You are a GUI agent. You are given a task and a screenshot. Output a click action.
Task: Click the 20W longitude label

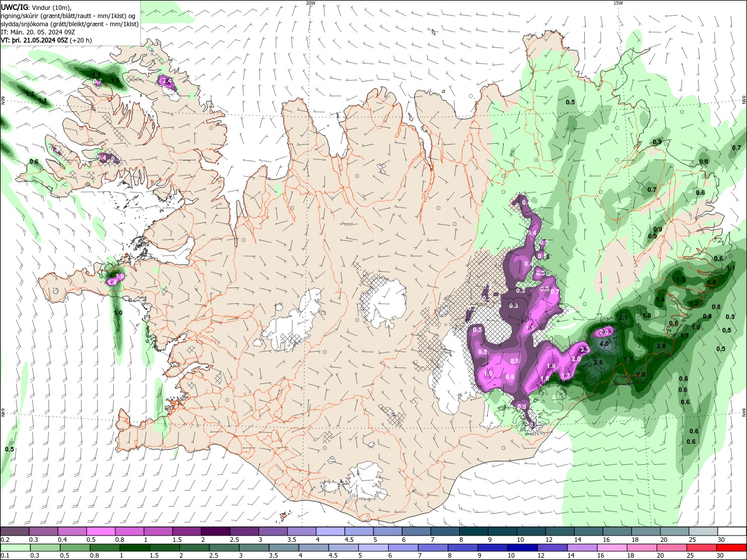pyautogui.click(x=310, y=3)
